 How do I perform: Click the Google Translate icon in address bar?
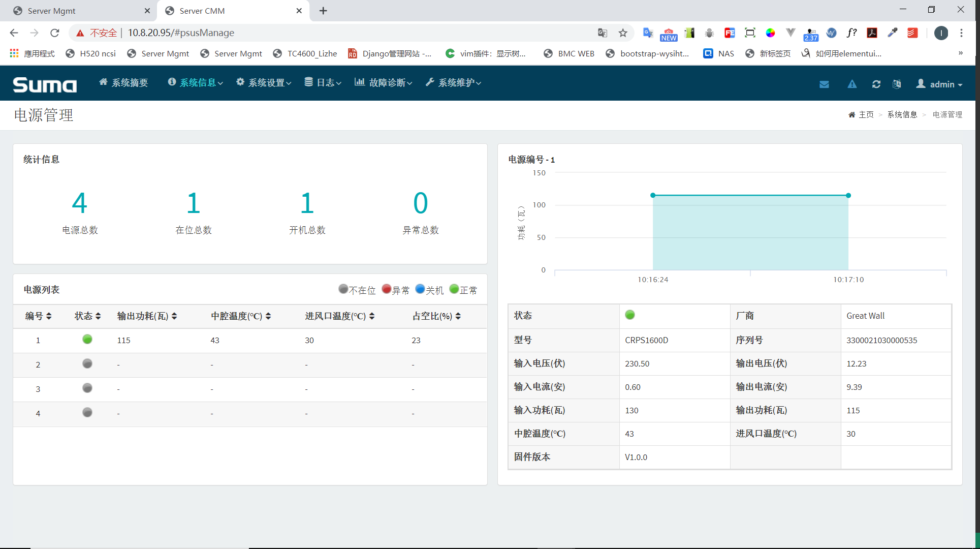[x=603, y=33]
